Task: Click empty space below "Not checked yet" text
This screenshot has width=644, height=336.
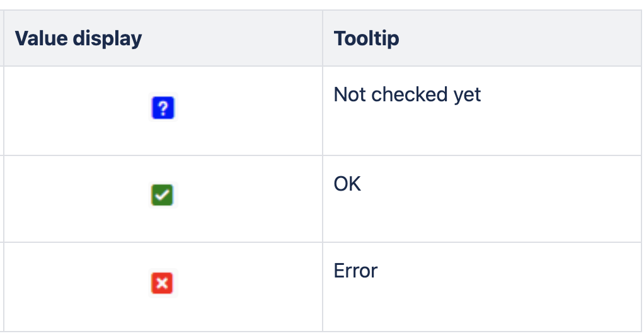Action: [481, 132]
